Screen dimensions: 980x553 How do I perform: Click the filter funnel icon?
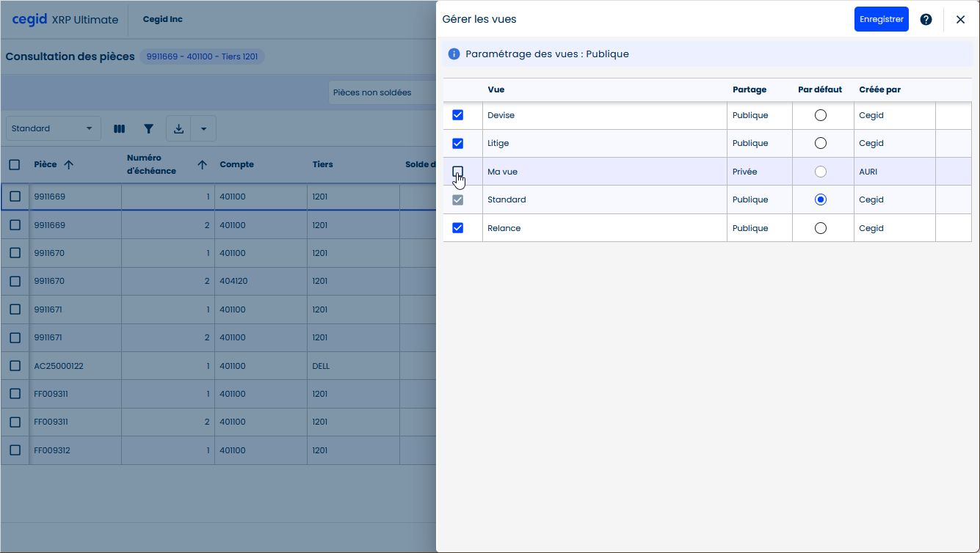[149, 129]
